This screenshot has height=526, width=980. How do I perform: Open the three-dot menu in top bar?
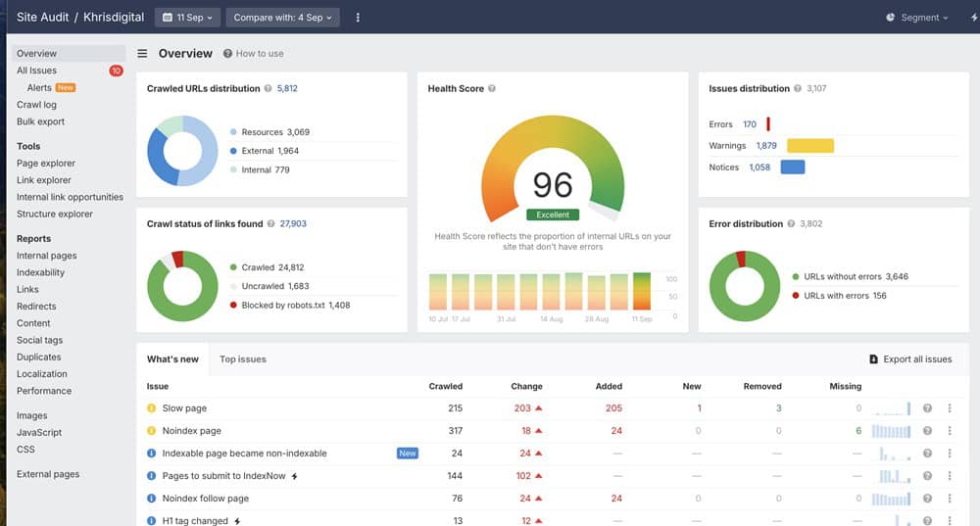click(358, 18)
